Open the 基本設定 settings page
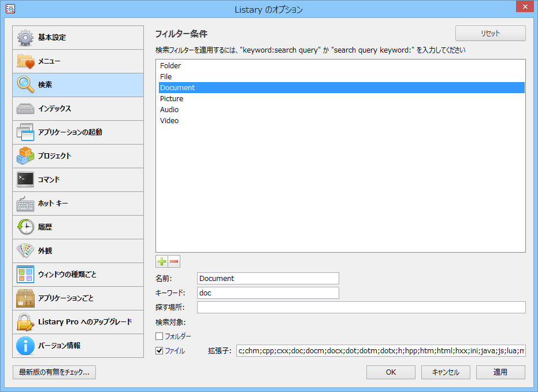 (x=78, y=38)
